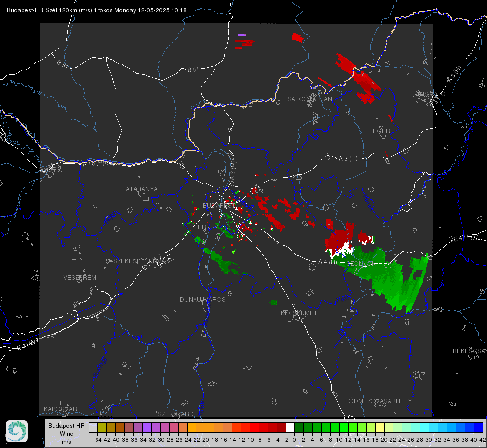Click the KAPOSVAR city label

(60, 409)
